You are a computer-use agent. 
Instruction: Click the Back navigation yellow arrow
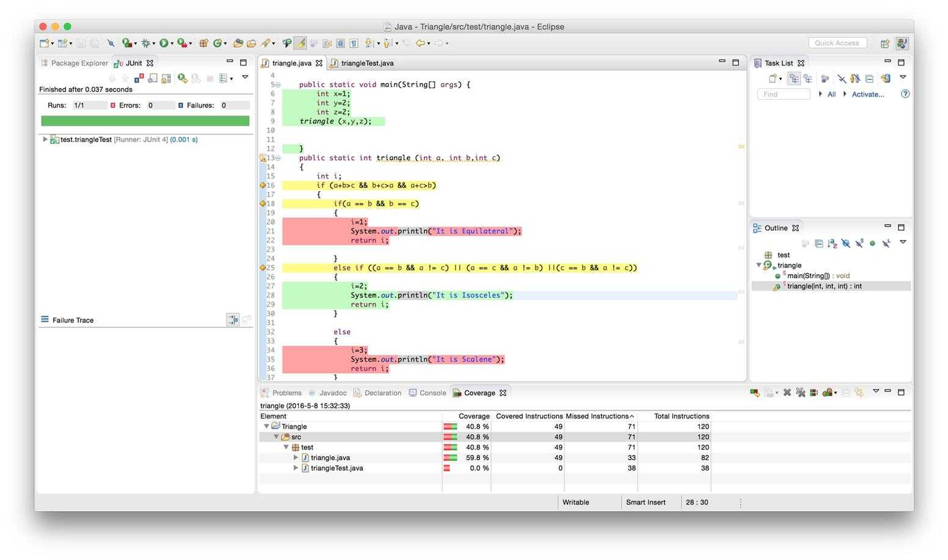click(420, 43)
